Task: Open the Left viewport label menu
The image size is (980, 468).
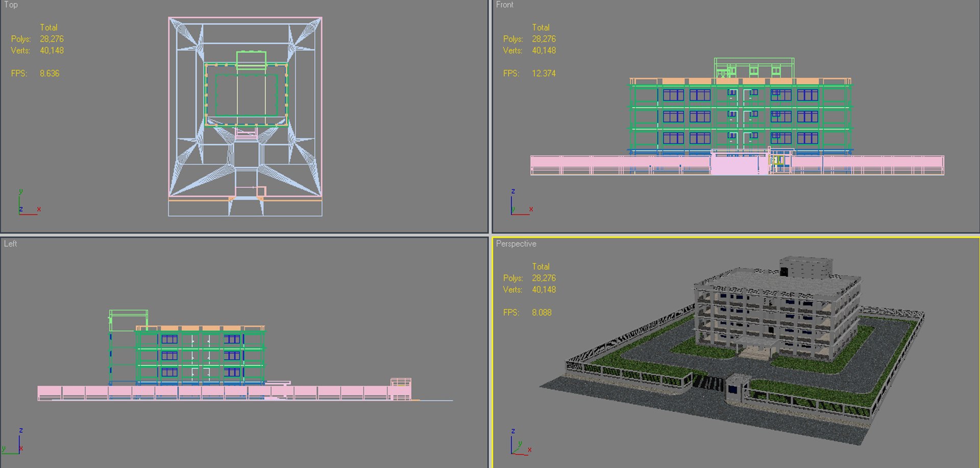Action: pyautogui.click(x=10, y=244)
